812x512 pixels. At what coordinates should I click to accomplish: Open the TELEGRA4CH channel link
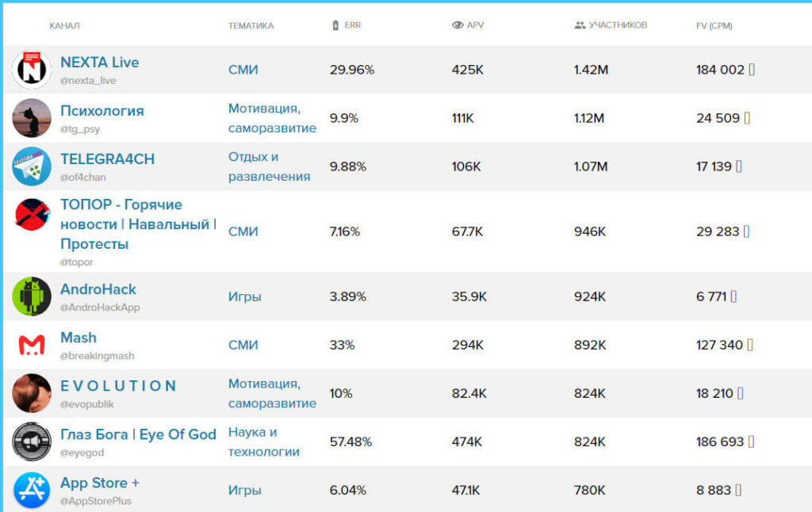(x=107, y=159)
